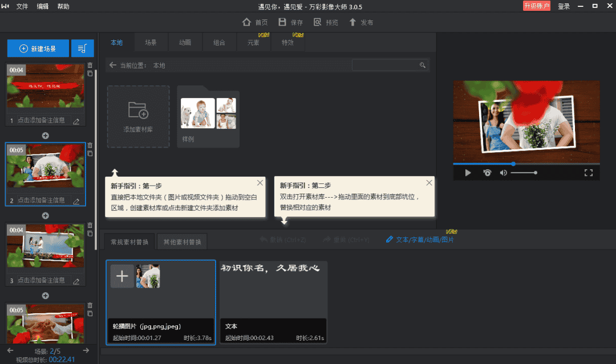This screenshot has height=364, width=616.
Task: Delete scene 1 using its trash icon
Action: click(x=90, y=66)
